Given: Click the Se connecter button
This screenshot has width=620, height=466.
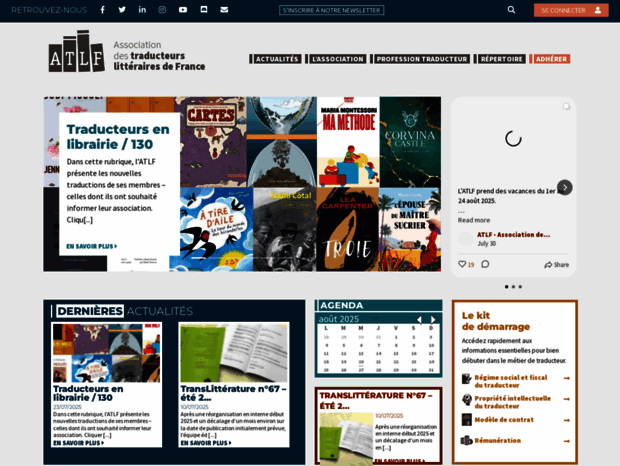Looking at the screenshot, I should [x=571, y=10].
